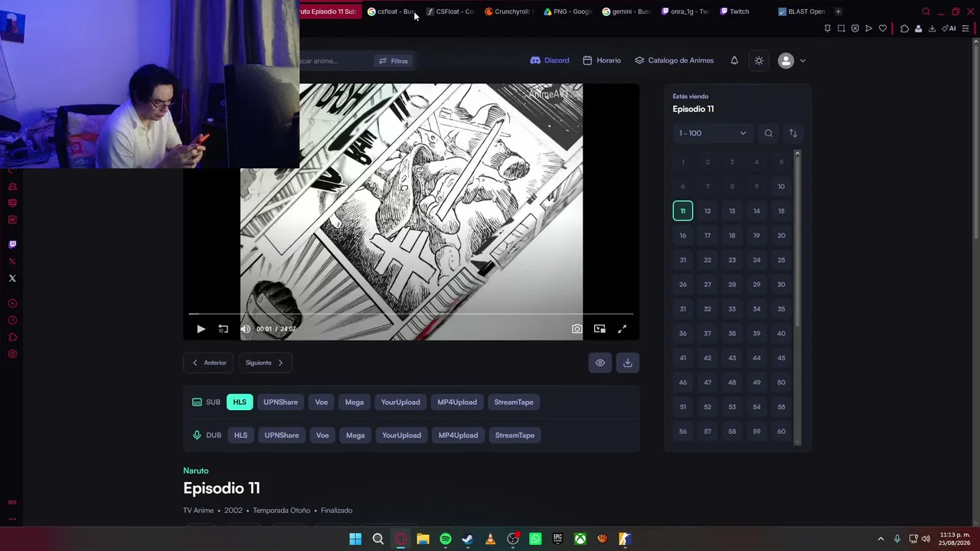Image resolution: width=980 pixels, height=551 pixels.
Task: Switch to the BLAST Open browser tab
Action: pos(802,11)
